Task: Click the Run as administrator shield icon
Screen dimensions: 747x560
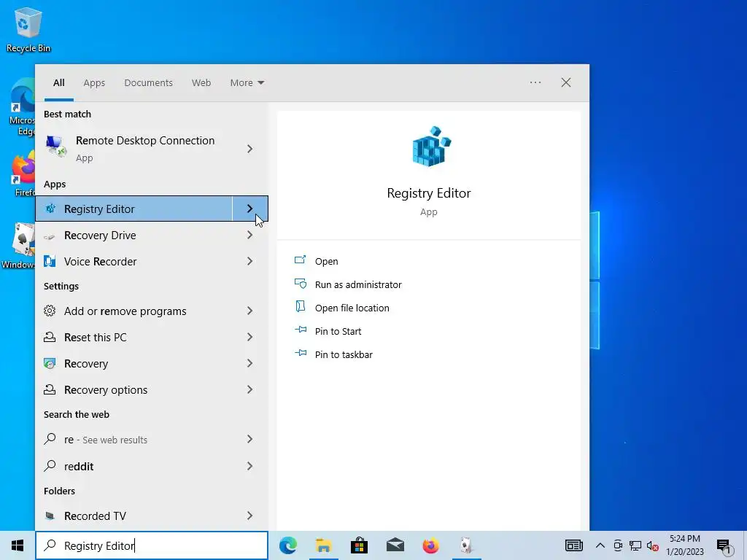Action: 300,284
